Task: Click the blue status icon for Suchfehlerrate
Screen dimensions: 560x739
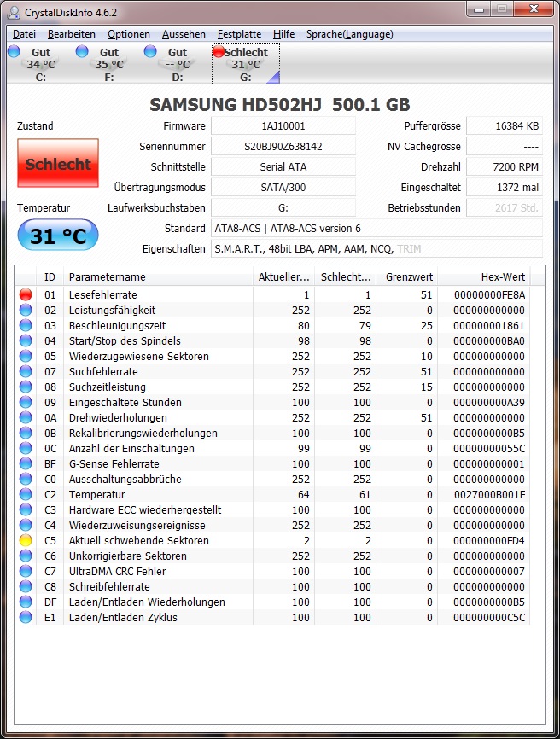Action: tap(26, 371)
